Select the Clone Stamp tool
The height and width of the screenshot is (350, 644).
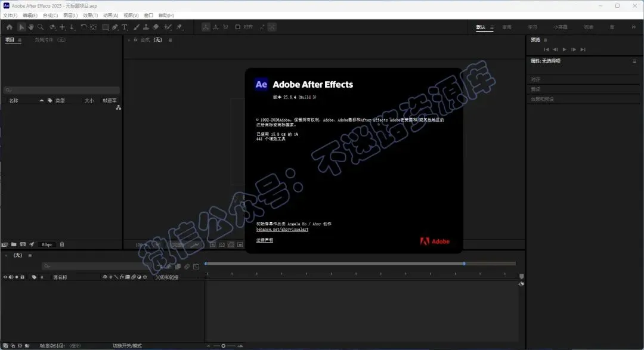pyautogui.click(x=146, y=27)
